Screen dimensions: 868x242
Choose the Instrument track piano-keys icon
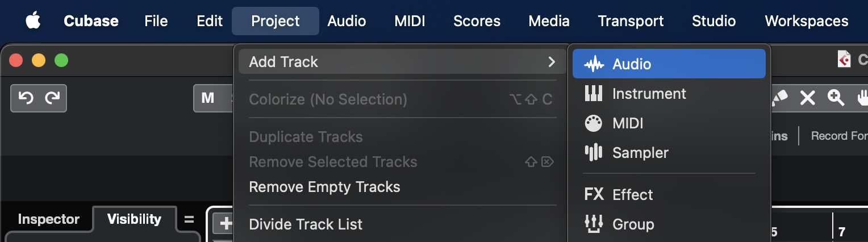point(594,94)
